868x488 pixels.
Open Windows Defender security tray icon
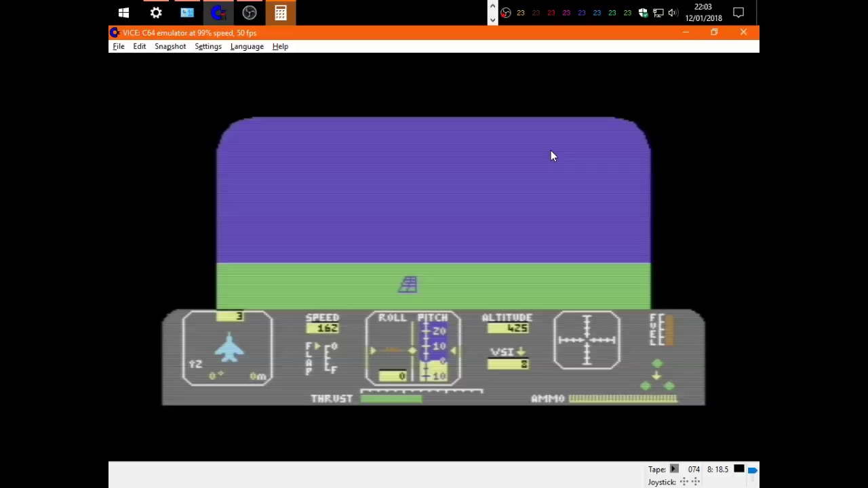(643, 13)
